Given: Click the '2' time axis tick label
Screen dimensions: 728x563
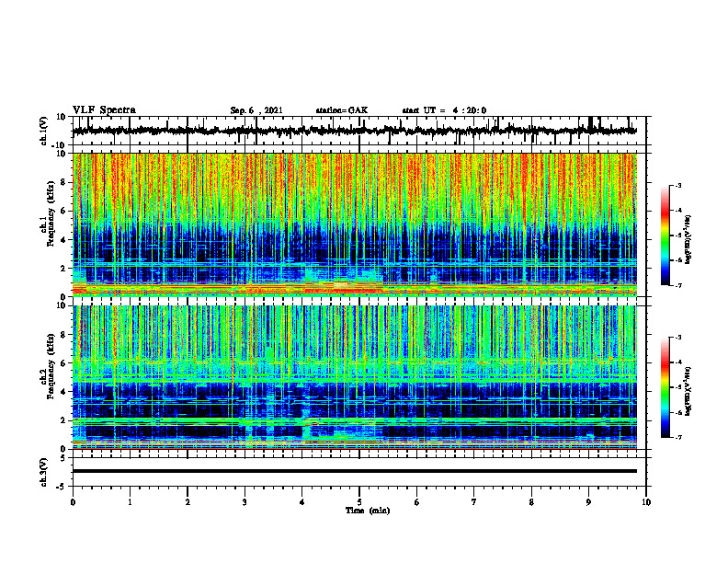Looking at the screenshot, I should (x=188, y=502).
